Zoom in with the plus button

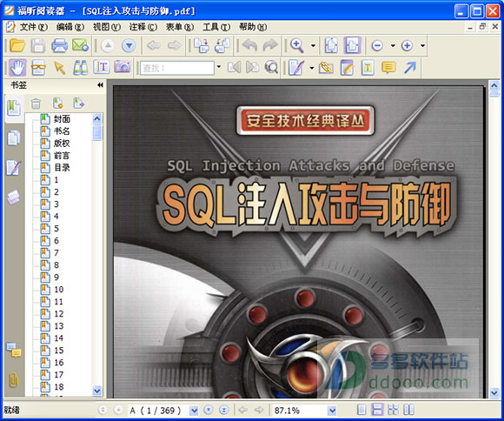coord(407,45)
